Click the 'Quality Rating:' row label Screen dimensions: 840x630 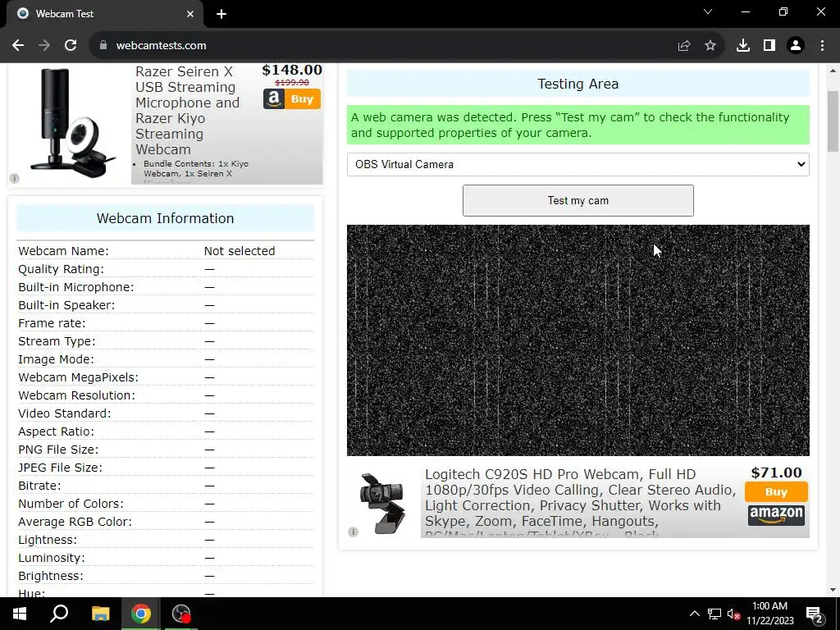click(61, 269)
